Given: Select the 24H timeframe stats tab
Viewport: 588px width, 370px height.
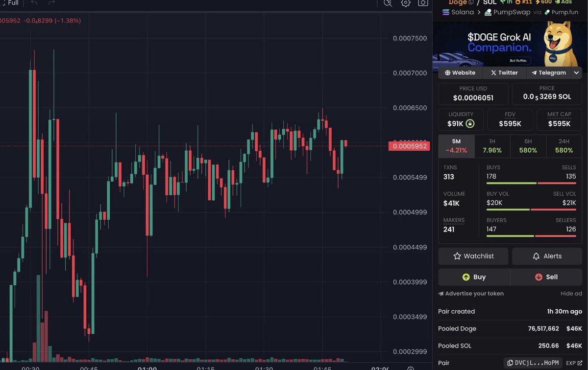Looking at the screenshot, I should pos(564,146).
